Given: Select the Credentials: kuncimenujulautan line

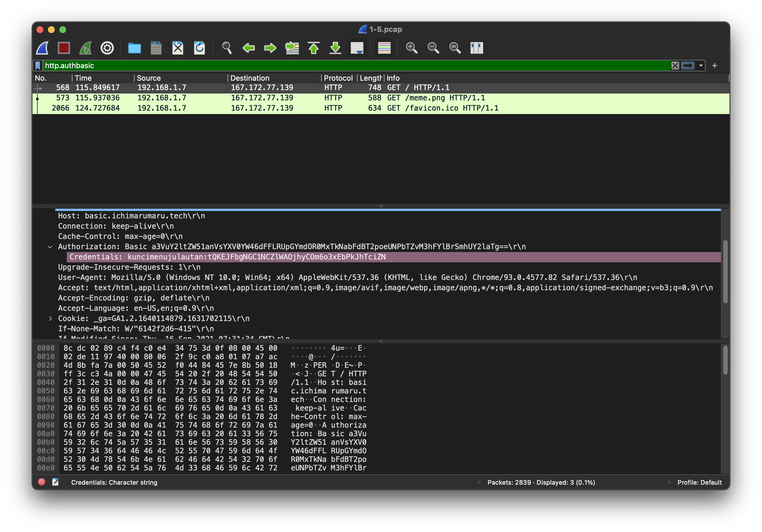Looking at the screenshot, I should pos(394,257).
